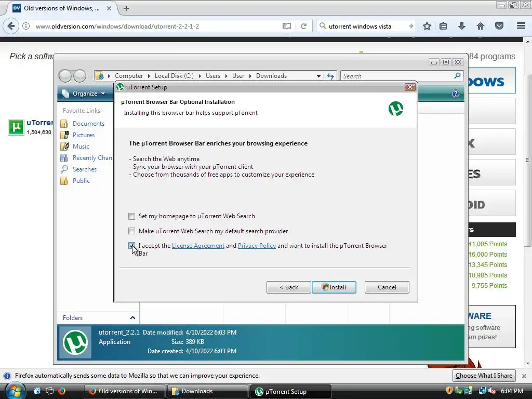
Task: Click the Explorer search magnifier icon
Action: click(457, 76)
